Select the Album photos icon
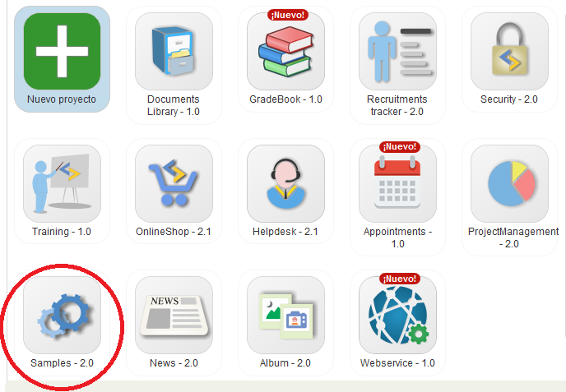566x392 pixels. [x=285, y=316]
